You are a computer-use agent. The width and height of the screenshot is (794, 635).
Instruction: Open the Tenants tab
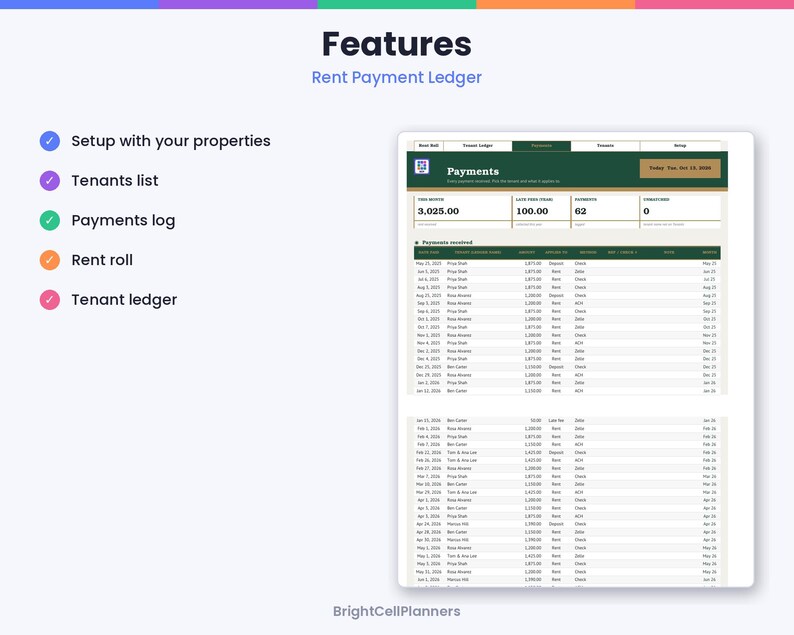(x=605, y=146)
